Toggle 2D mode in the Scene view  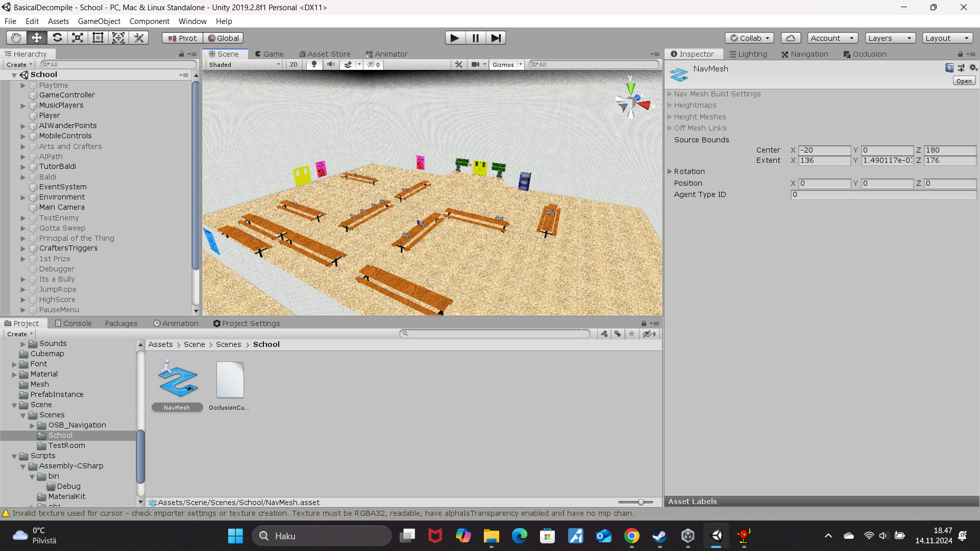pyautogui.click(x=293, y=64)
